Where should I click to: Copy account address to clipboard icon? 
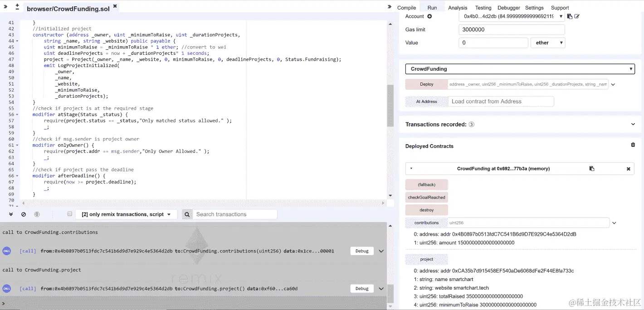coord(570,16)
